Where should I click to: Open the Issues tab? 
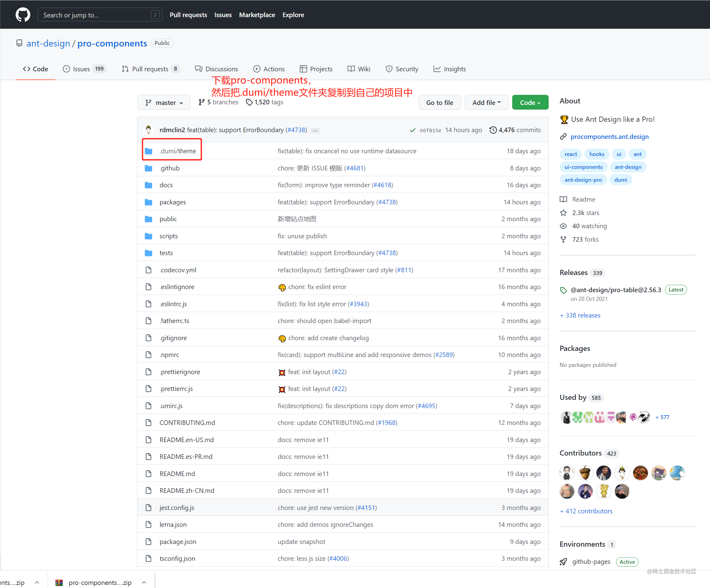click(85, 69)
